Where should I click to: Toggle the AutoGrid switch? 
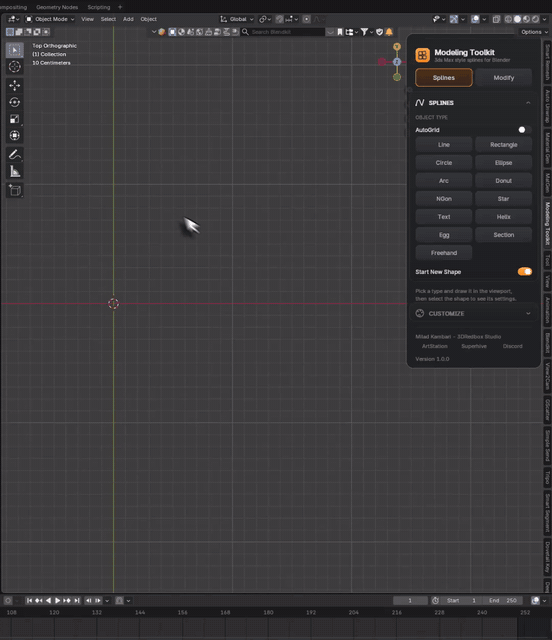pos(524,130)
